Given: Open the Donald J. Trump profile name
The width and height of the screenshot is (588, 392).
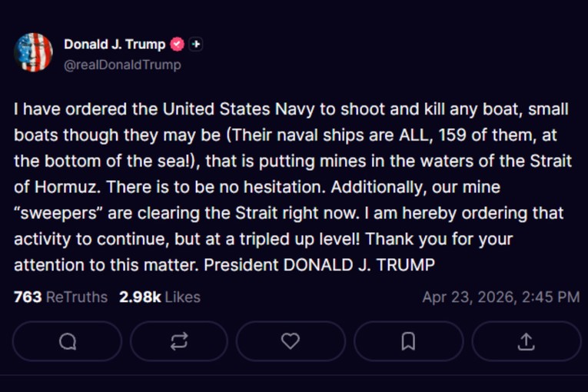Looking at the screenshot, I should pyautogui.click(x=115, y=45).
